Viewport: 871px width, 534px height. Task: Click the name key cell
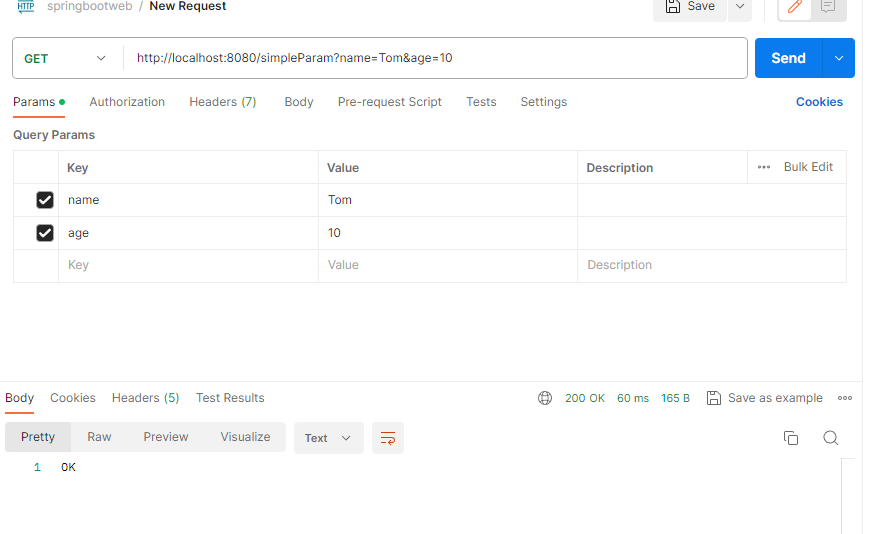(x=188, y=200)
